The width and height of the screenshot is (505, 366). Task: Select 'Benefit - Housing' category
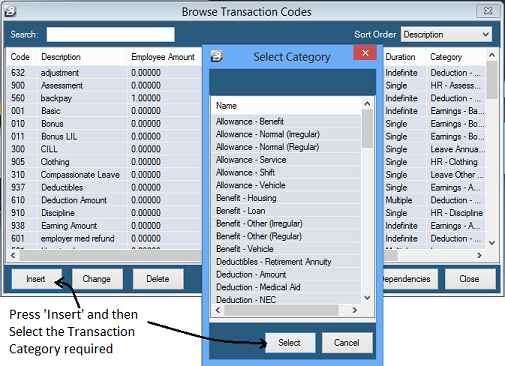click(x=286, y=198)
